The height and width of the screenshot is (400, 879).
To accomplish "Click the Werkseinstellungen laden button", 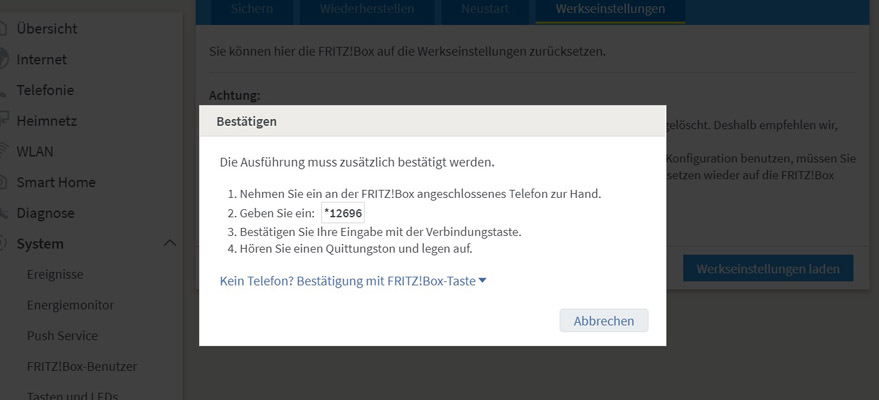I will [768, 268].
